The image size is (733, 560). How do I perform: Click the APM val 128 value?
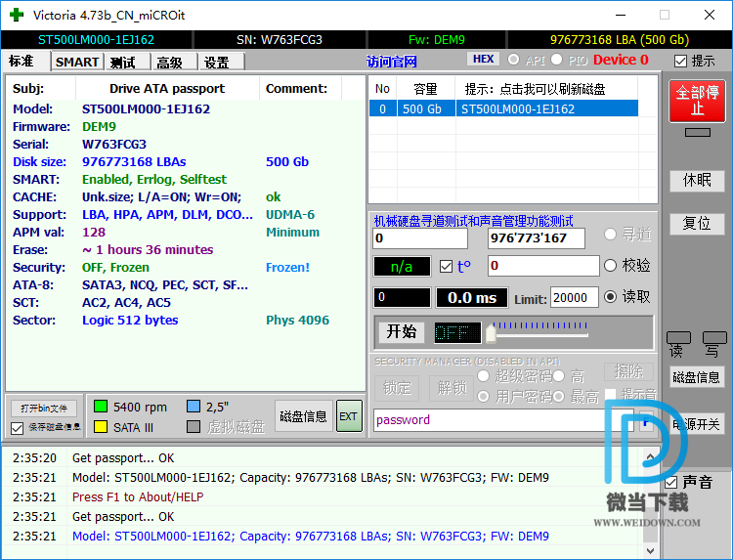94,233
